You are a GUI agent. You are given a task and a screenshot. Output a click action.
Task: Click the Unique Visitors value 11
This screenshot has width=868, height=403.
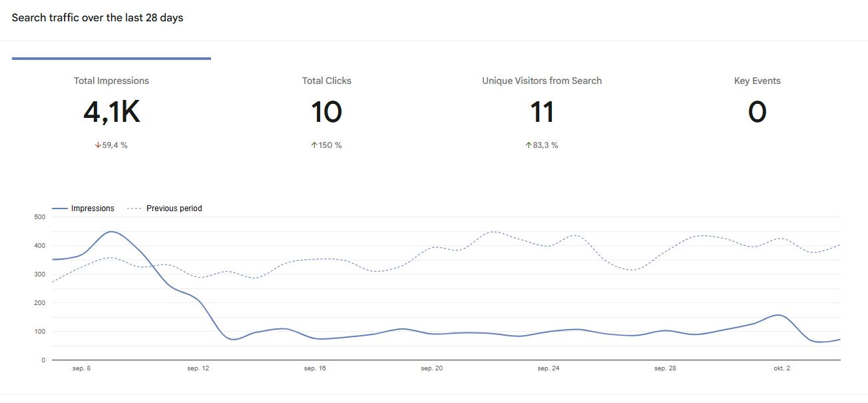(x=542, y=112)
